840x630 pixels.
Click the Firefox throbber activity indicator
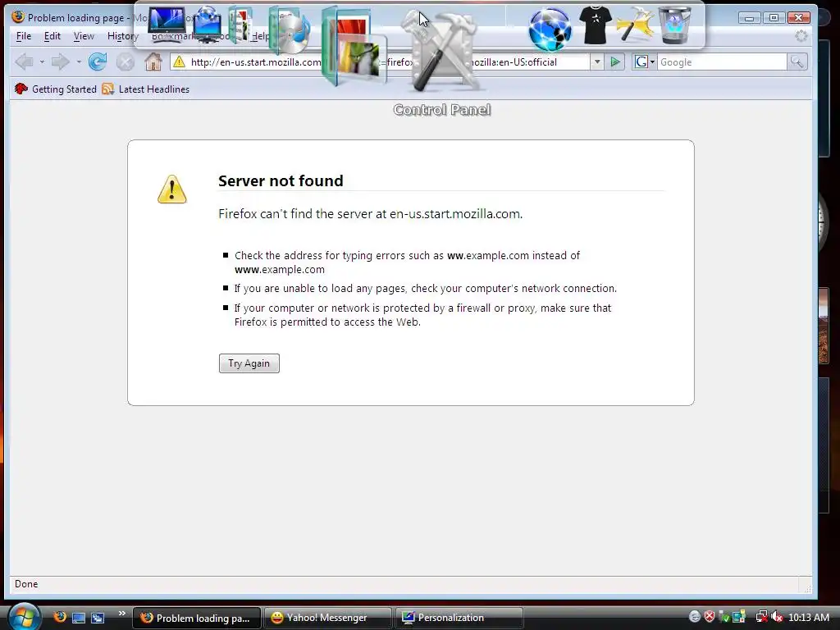[801, 36]
